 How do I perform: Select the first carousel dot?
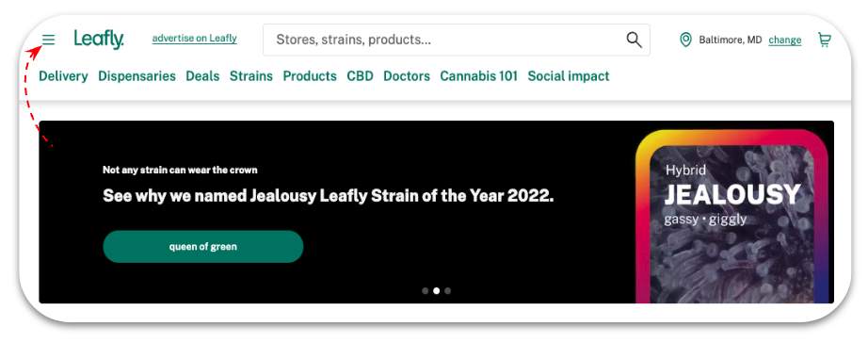pos(426,290)
